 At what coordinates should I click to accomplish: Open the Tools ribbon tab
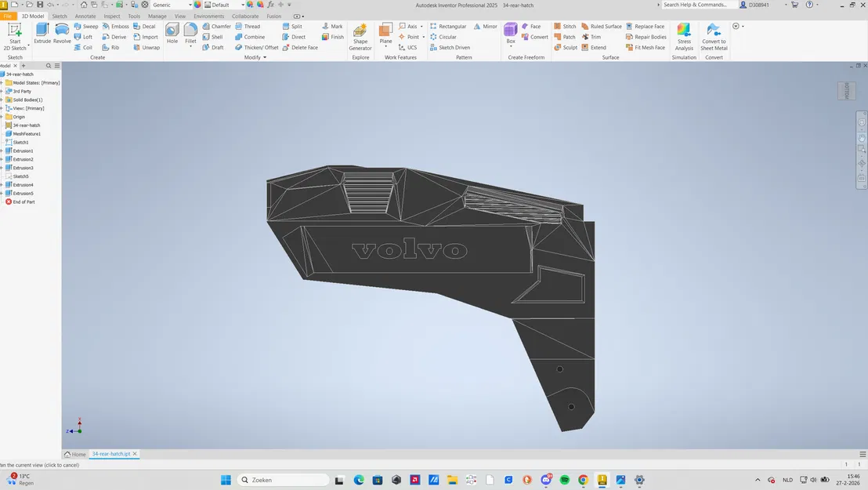133,16
